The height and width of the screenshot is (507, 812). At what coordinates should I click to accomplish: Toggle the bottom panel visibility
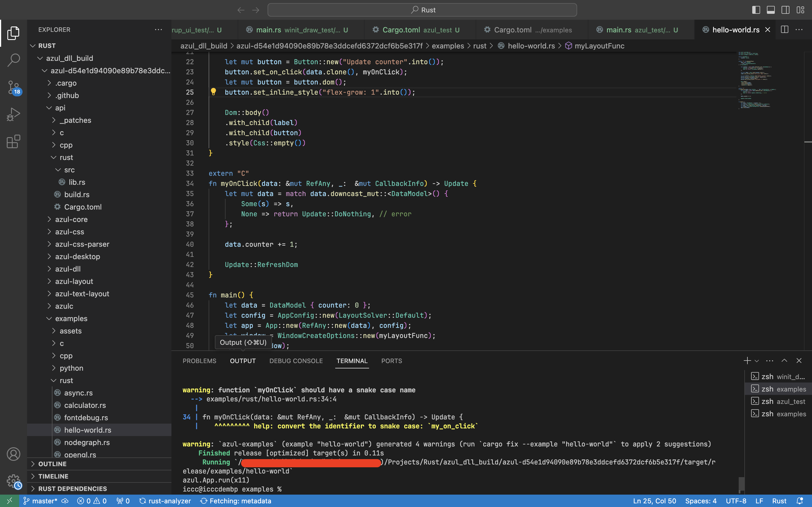[x=771, y=10]
